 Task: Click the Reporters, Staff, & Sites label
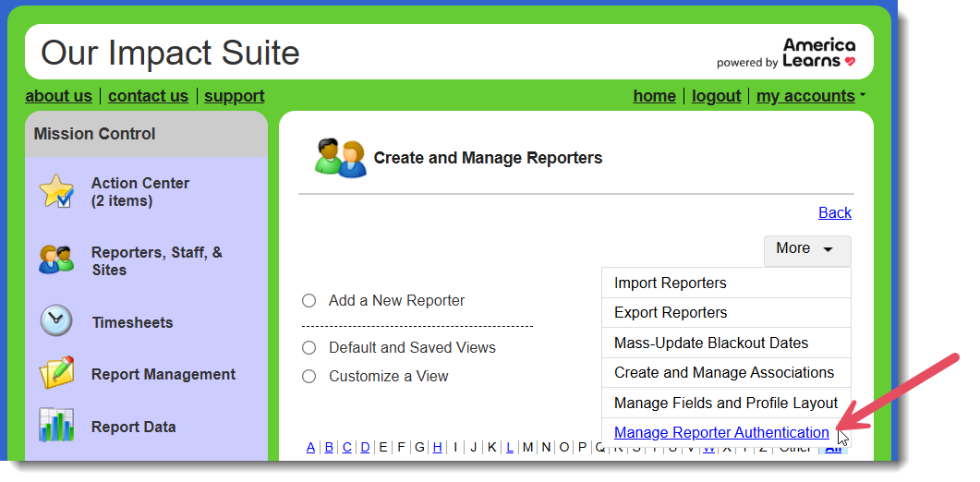tap(157, 261)
